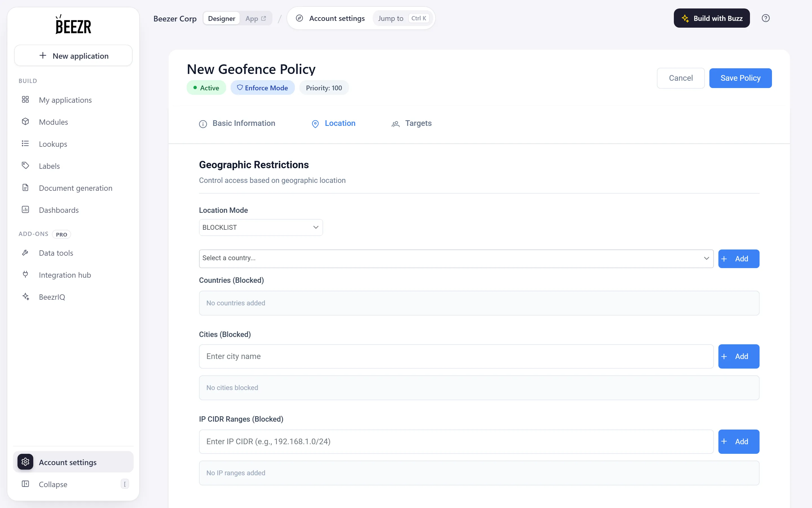Cancel the new geofence policy
This screenshot has width=812, height=508.
[680, 78]
